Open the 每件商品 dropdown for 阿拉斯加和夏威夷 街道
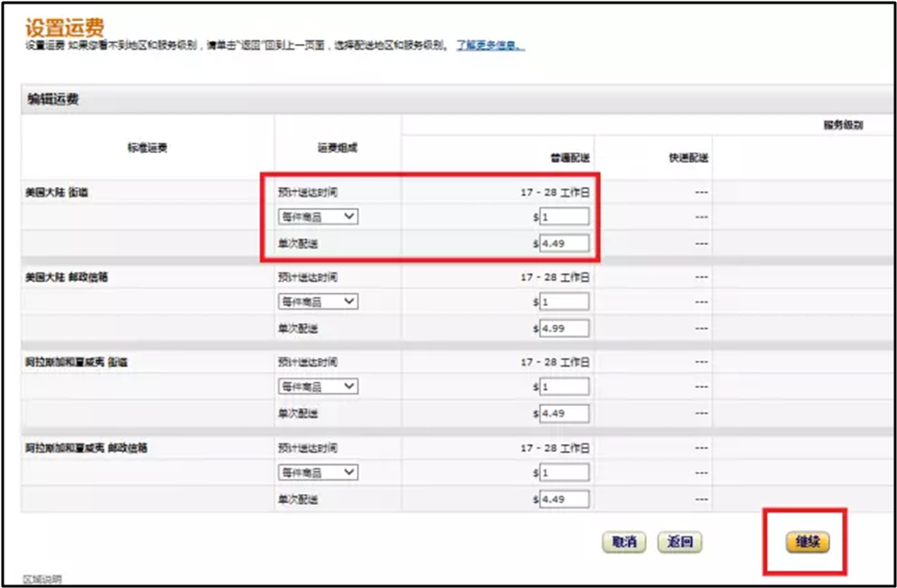 coord(318,386)
